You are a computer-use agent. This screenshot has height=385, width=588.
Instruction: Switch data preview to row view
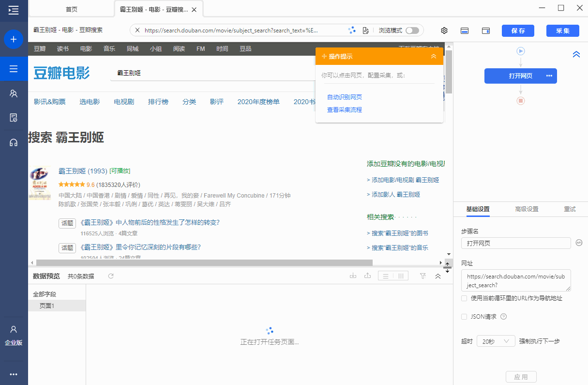pyautogui.click(x=386, y=276)
